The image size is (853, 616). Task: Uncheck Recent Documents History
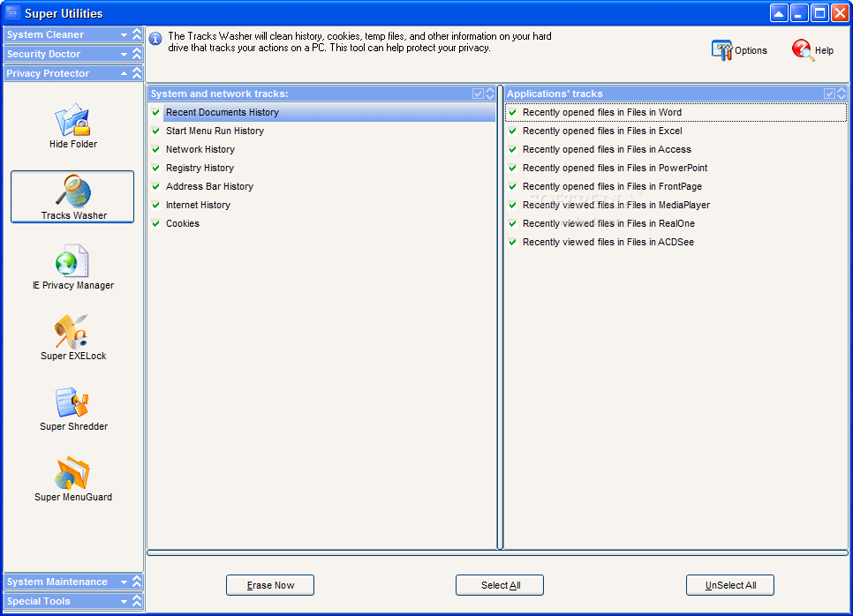156,112
